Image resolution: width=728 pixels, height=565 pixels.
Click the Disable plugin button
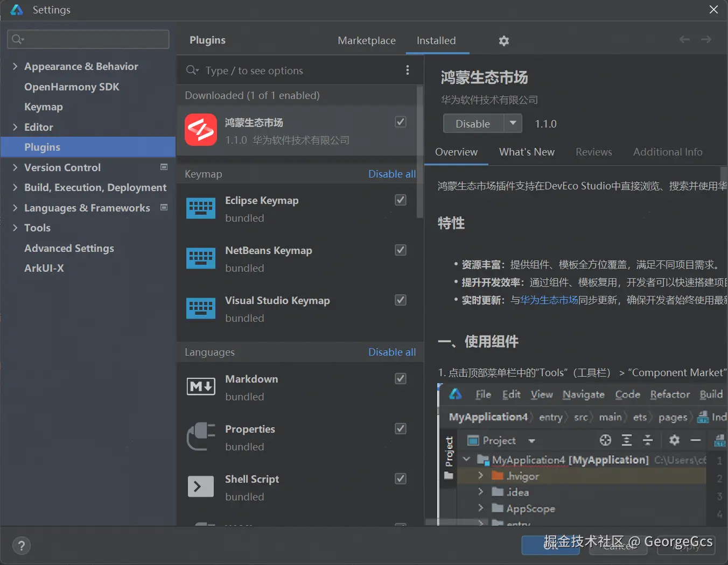473,123
